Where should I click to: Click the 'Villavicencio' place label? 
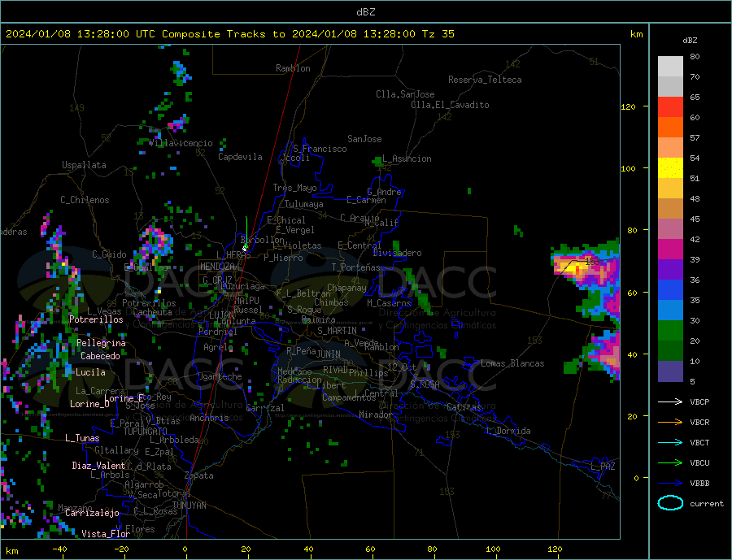tap(181, 143)
